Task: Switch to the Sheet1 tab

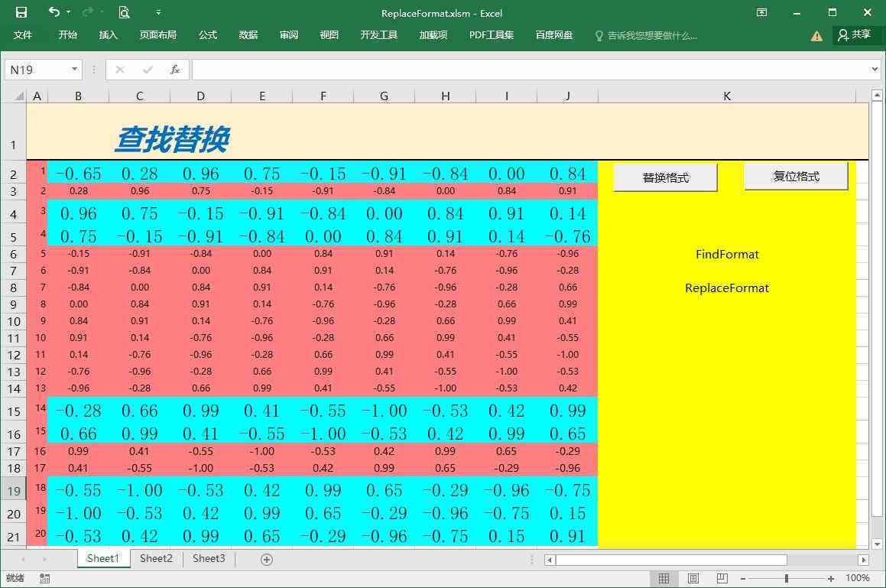Action: coord(103,559)
